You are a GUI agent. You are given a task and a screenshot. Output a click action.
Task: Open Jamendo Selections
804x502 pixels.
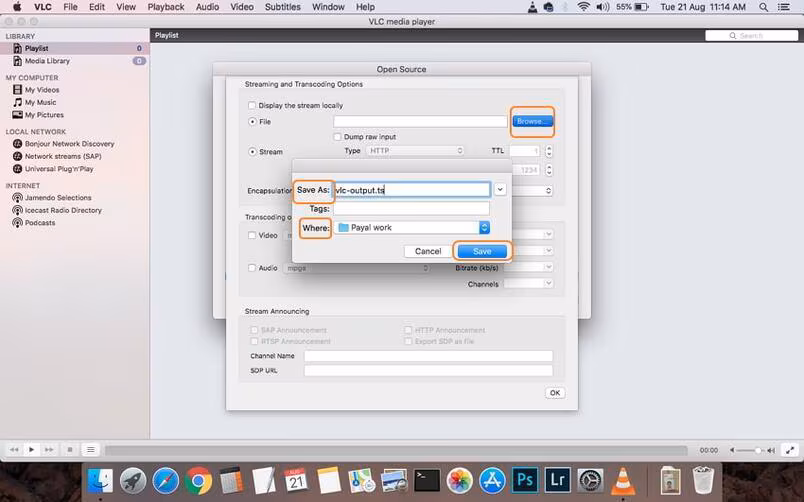58,198
